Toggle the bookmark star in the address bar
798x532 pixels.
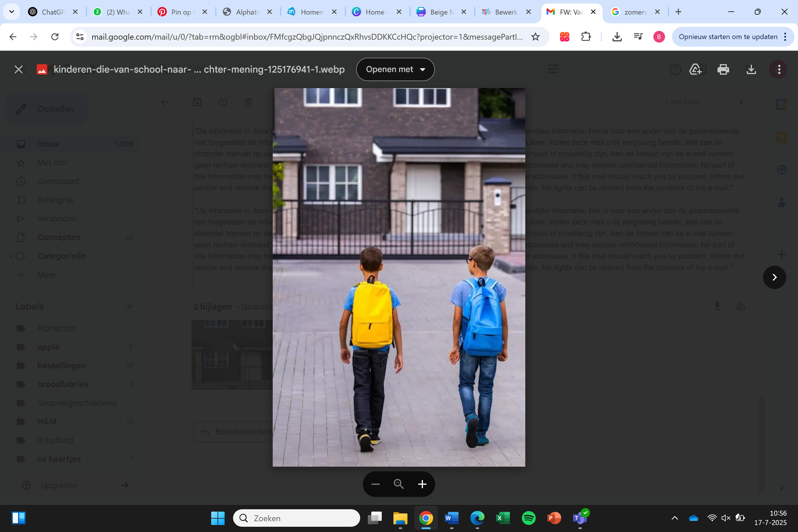point(535,37)
